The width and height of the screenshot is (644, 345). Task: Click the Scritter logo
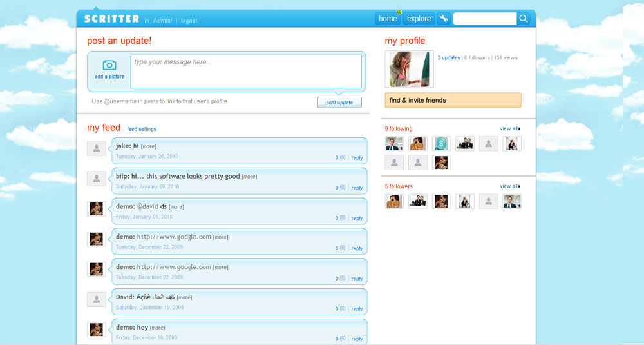[x=111, y=19]
